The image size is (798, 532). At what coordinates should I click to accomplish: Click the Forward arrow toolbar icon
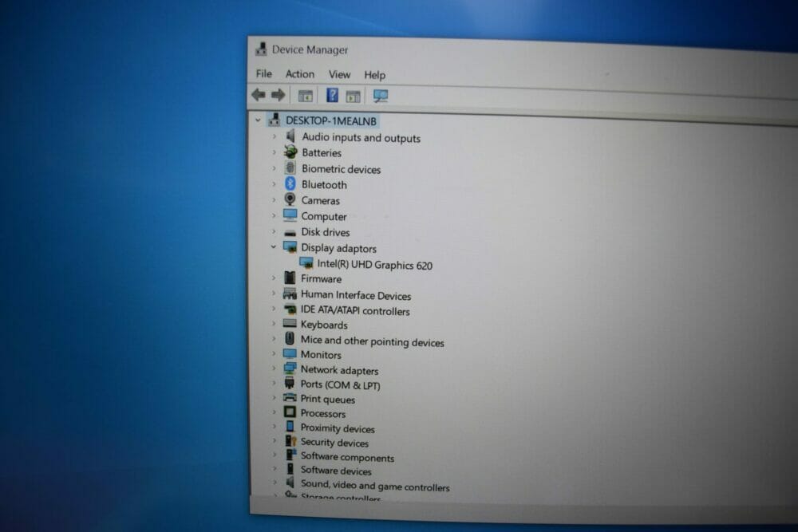tap(278, 95)
